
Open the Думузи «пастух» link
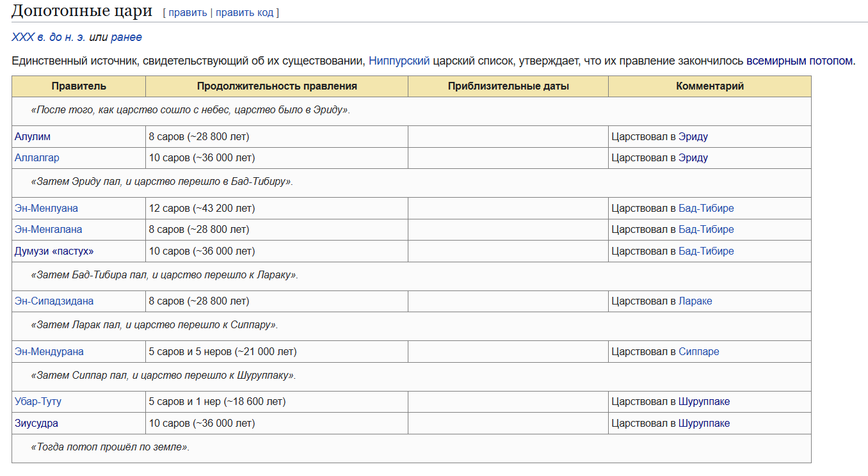[54, 251]
